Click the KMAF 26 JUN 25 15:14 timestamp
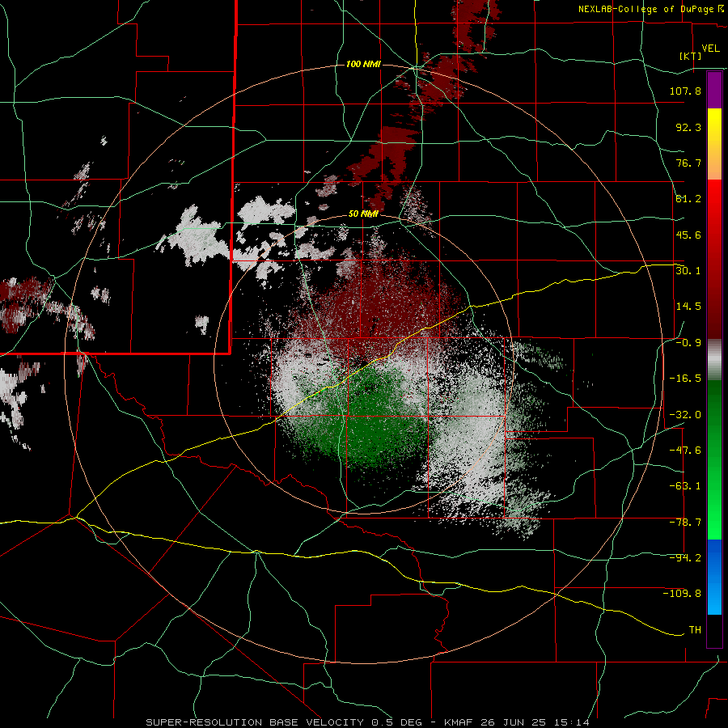Image resolution: width=728 pixels, height=728 pixels. [517, 722]
